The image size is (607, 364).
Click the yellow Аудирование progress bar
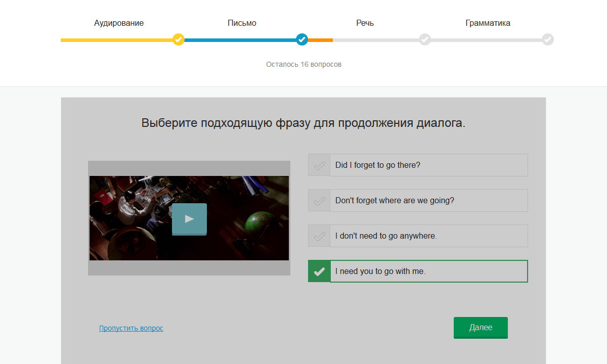tap(116, 40)
